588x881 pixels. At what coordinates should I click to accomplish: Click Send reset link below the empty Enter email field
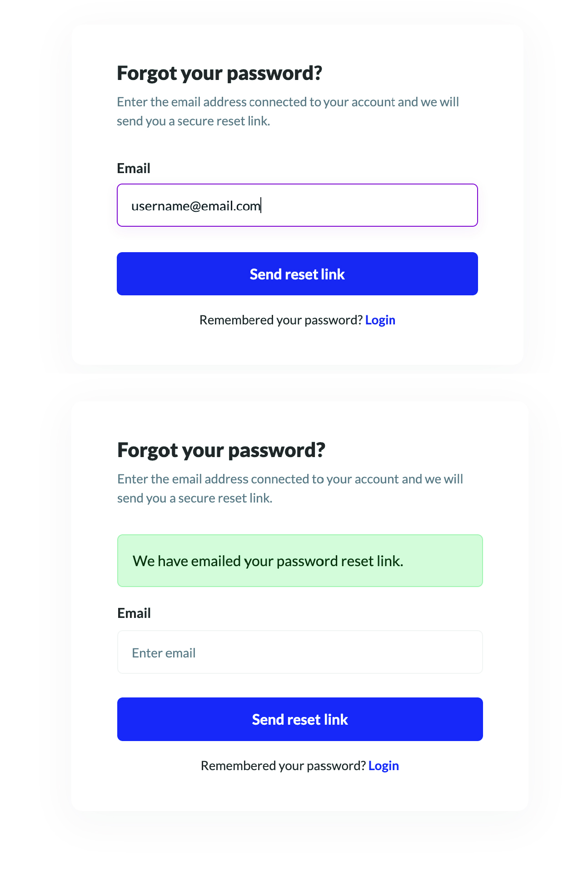tap(300, 719)
